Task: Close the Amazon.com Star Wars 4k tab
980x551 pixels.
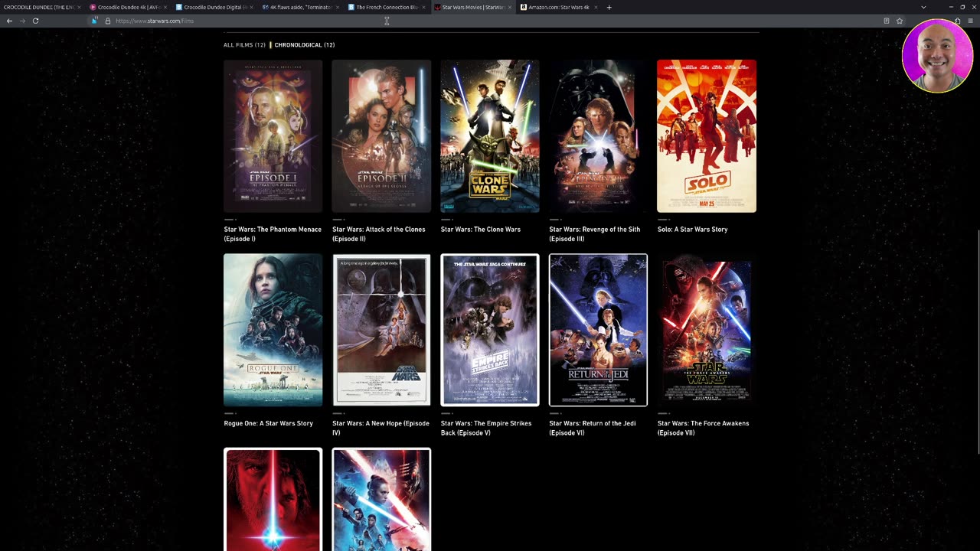Action: coord(596,7)
